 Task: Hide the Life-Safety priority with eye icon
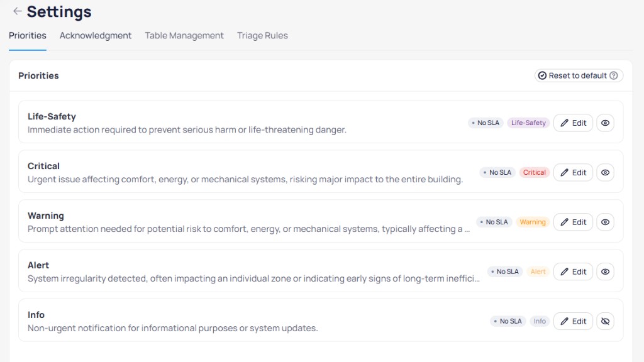606,123
